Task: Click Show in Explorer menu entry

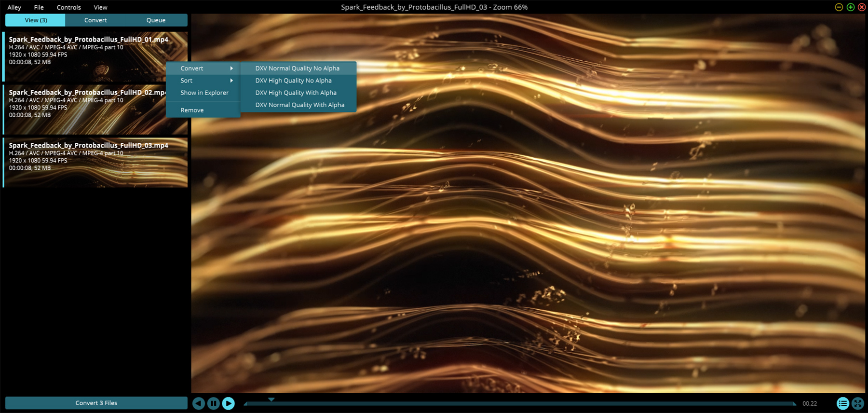Action: point(204,93)
